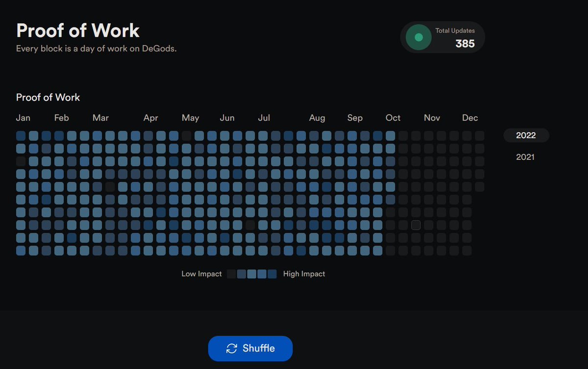Click the small 'Proof of Work' heatmap heading
This screenshot has height=369, width=588.
(x=48, y=97)
